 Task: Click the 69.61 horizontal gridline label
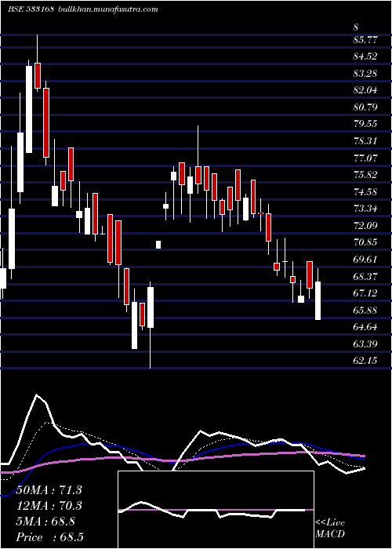pos(365,259)
